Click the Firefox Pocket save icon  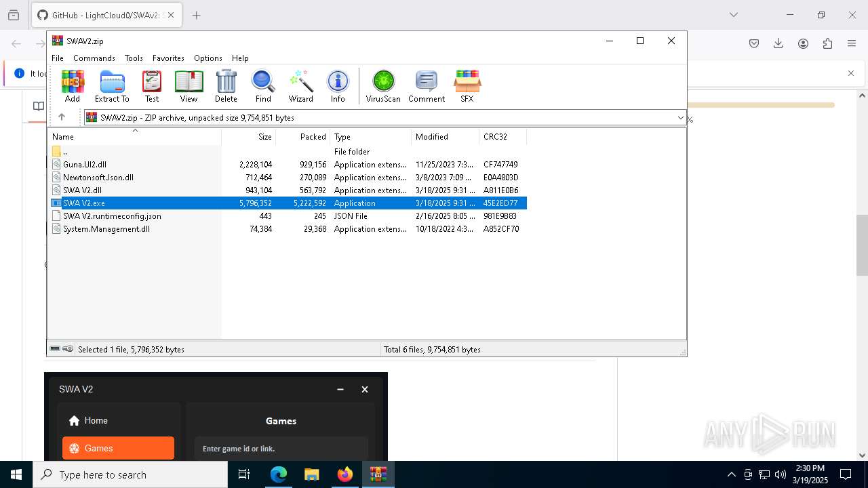pyautogui.click(x=754, y=43)
